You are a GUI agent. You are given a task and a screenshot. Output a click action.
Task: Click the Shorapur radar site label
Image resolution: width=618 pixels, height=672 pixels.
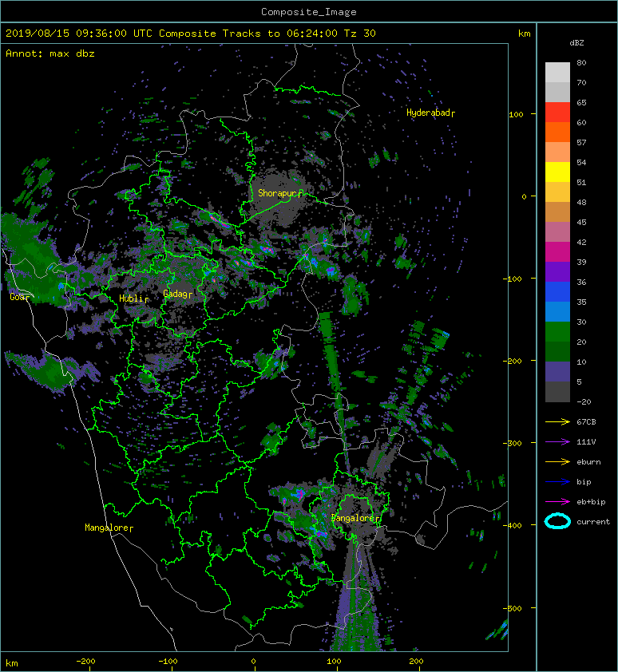pyautogui.click(x=280, y=193)
